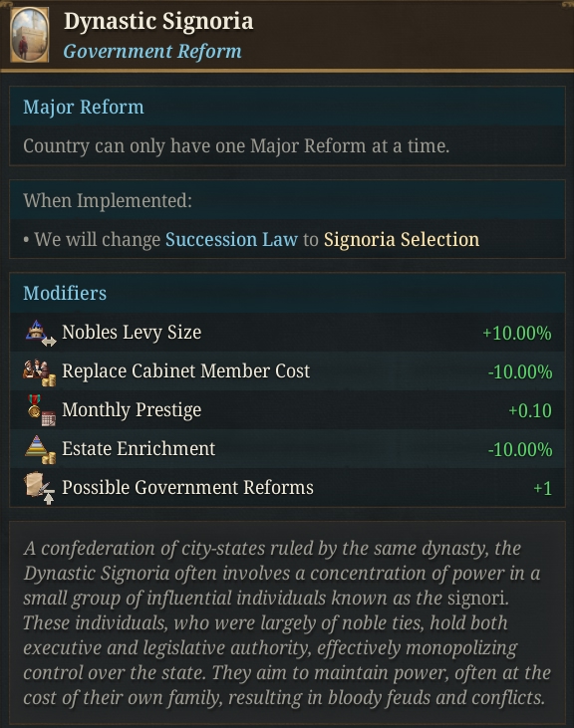Click the one Major Reform rule text

pos(236,146)
